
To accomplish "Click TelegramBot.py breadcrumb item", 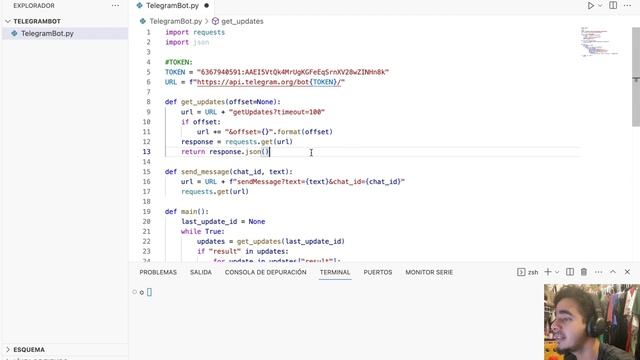I will (x=176, y=21).
